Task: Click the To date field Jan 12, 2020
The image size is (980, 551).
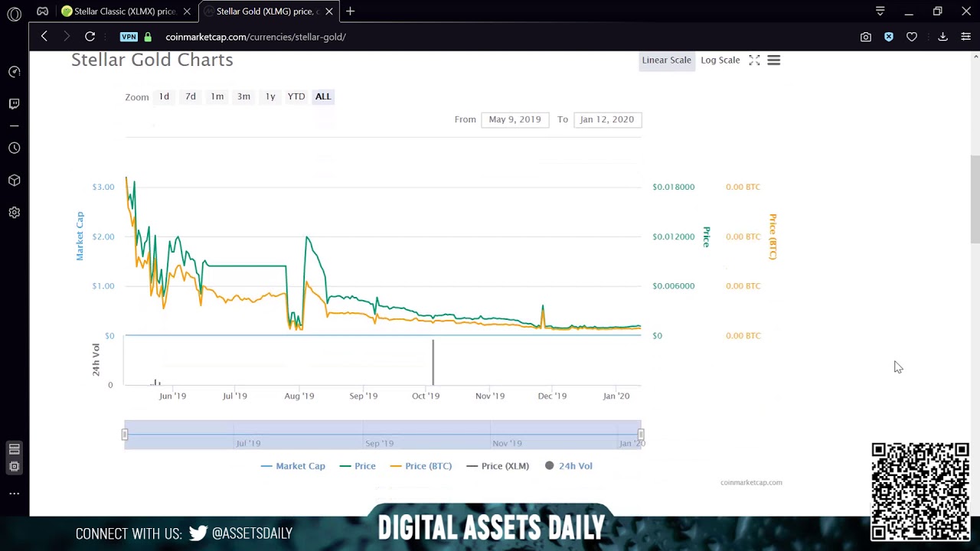Action: pos(607,119)
